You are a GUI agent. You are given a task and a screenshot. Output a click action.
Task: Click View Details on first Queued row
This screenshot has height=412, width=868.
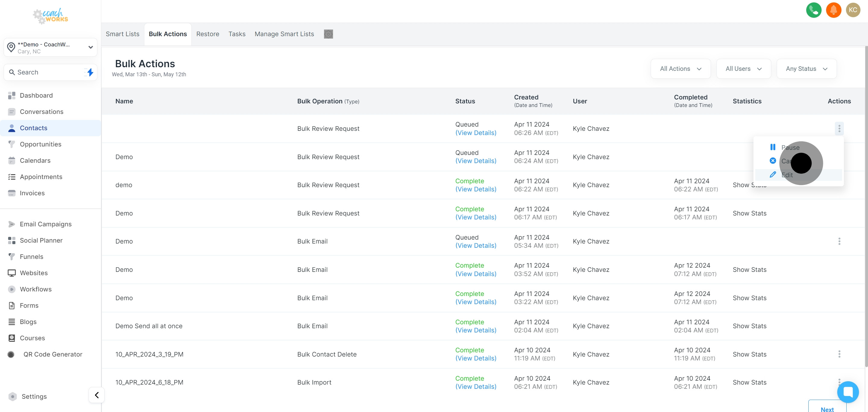476,133
